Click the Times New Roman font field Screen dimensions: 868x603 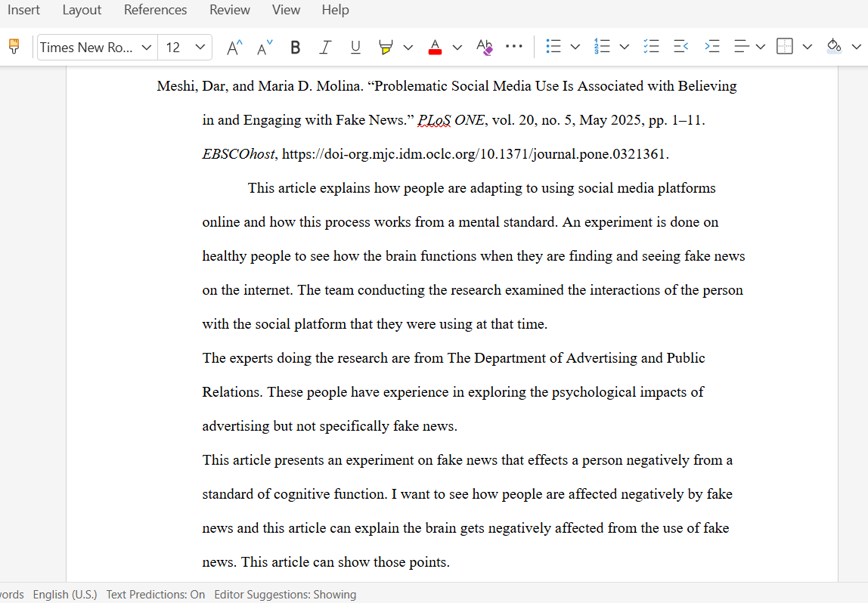tap(86, 48)
